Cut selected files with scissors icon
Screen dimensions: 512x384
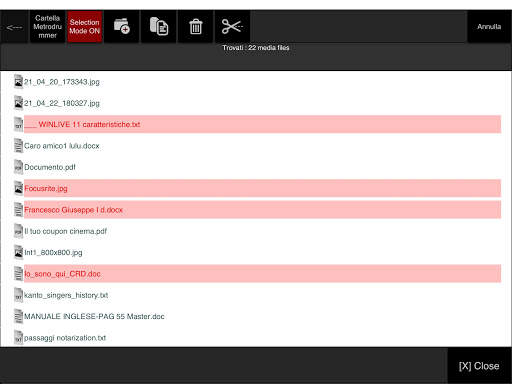(x=232, y=27)
